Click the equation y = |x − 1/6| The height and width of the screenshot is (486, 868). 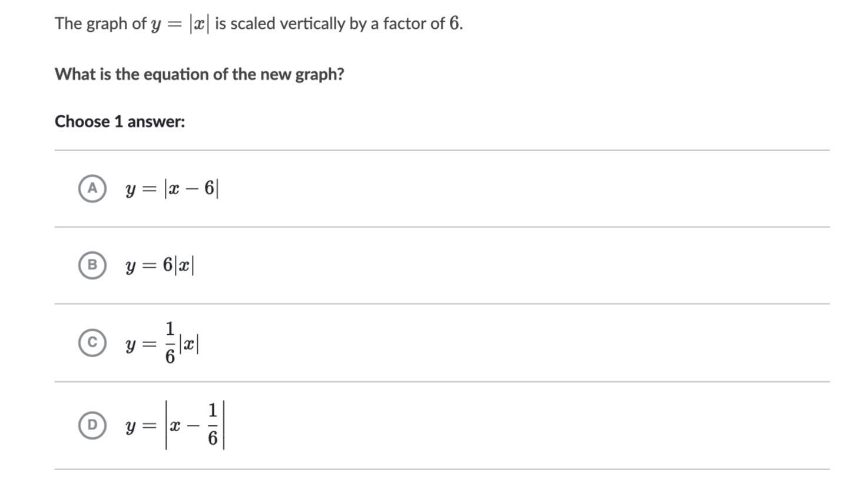point(175,425)
